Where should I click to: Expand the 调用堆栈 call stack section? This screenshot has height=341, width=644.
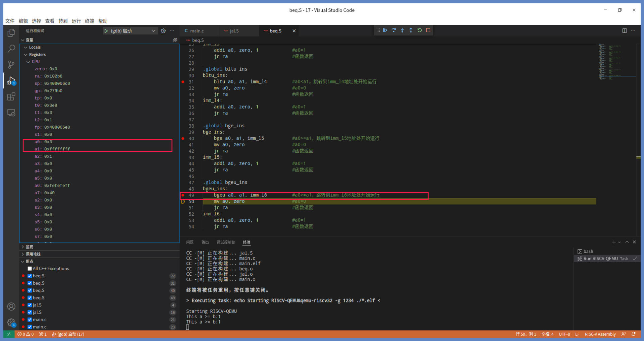(33, 254)
